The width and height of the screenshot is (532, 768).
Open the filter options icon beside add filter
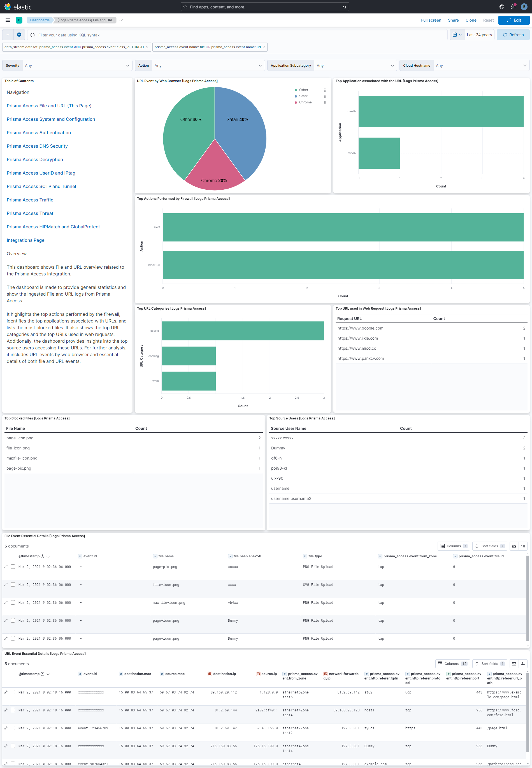7,35
